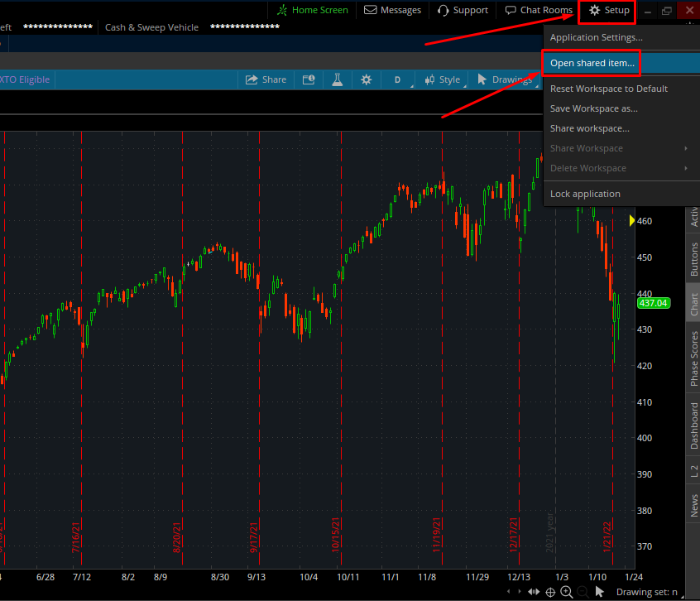Choose Save Workspace as option

pos(593,108)
